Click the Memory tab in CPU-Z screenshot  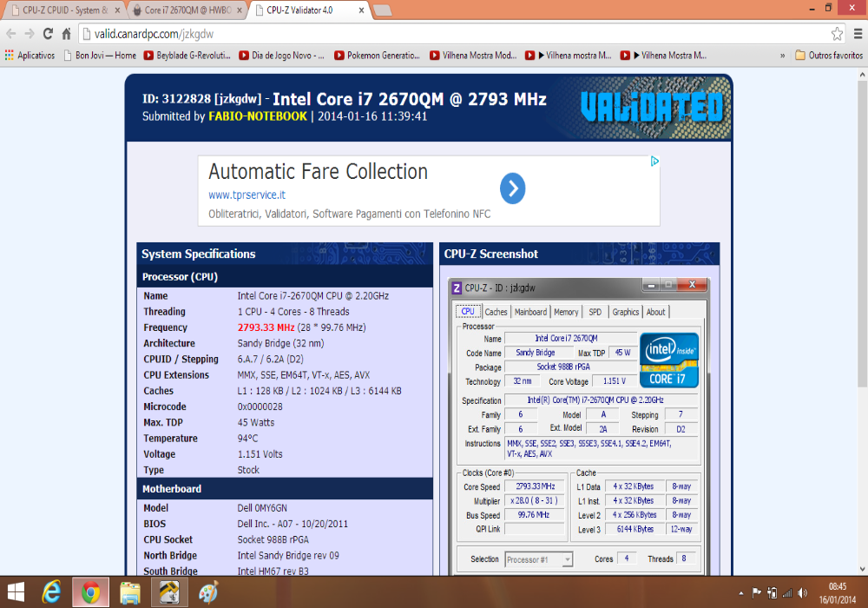(x=566, y=312)
